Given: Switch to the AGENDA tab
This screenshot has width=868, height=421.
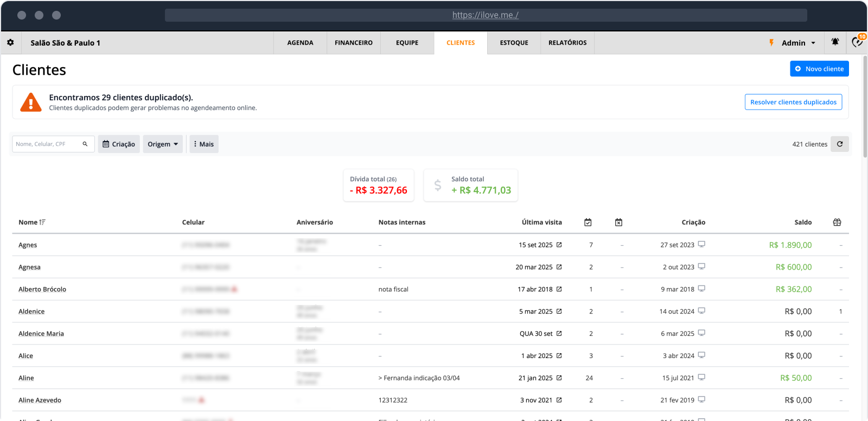Looking at the screenshot, I should pyautogui.click(x=300, y=43).
